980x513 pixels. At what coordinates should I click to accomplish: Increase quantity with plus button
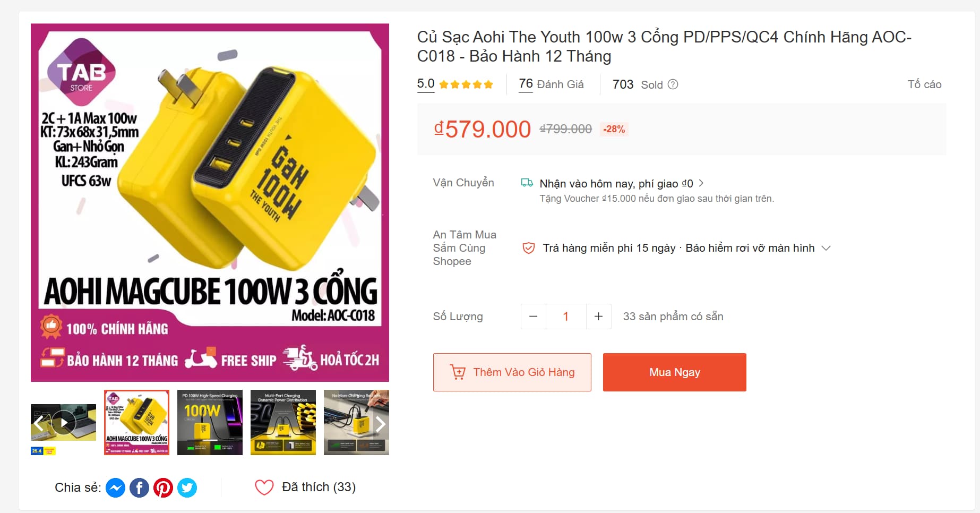(598, 317)
